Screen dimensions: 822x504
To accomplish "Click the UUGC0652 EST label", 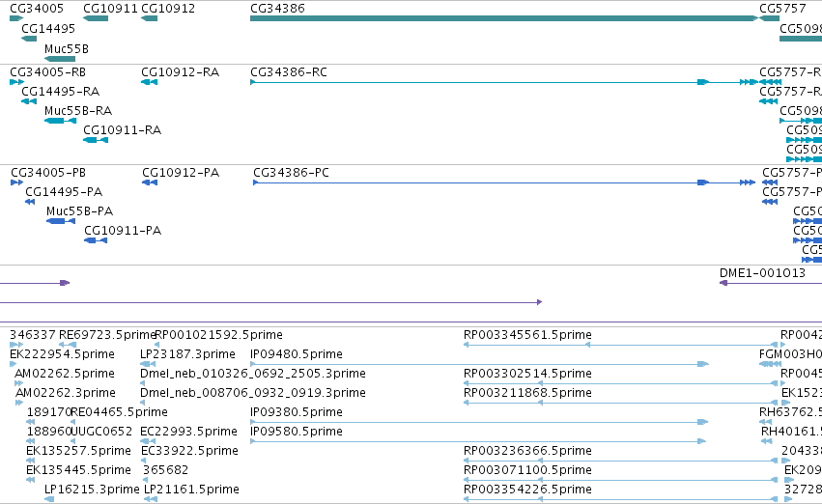I will pos(101,432).
